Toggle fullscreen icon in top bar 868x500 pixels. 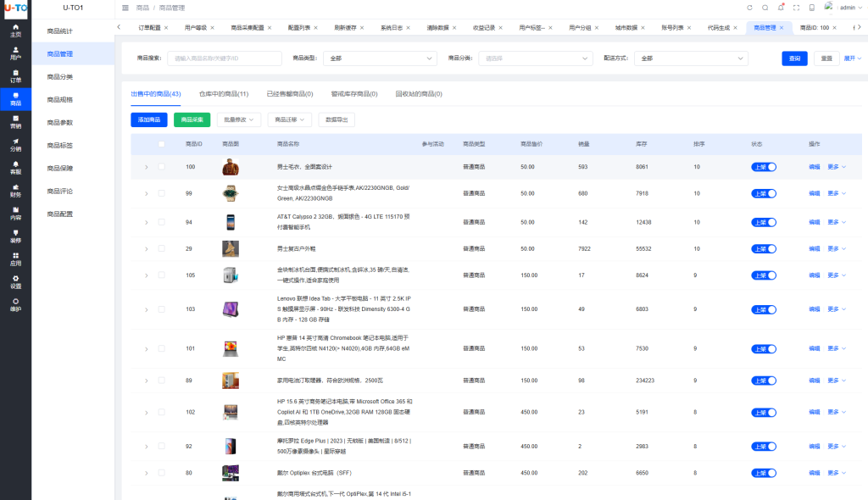point(796,8)
